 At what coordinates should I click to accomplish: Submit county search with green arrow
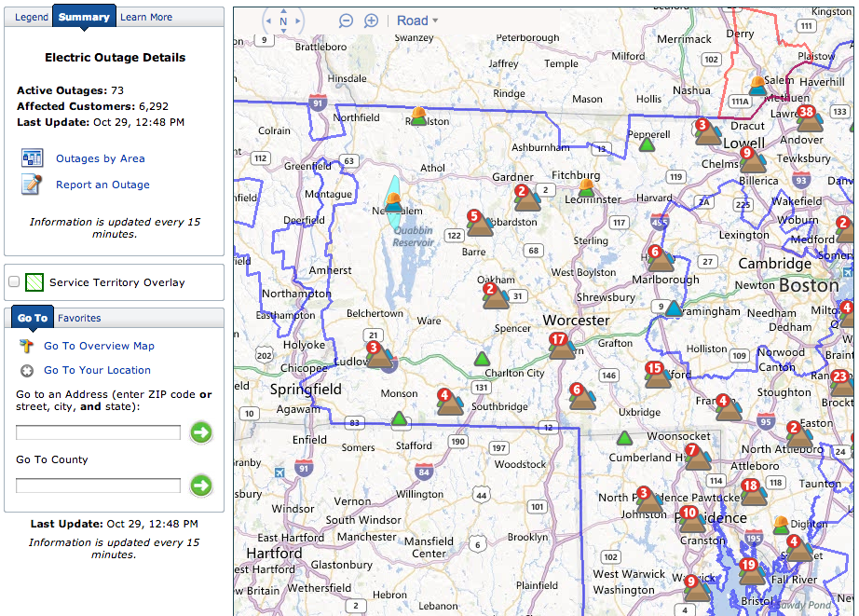click(201, 486)
